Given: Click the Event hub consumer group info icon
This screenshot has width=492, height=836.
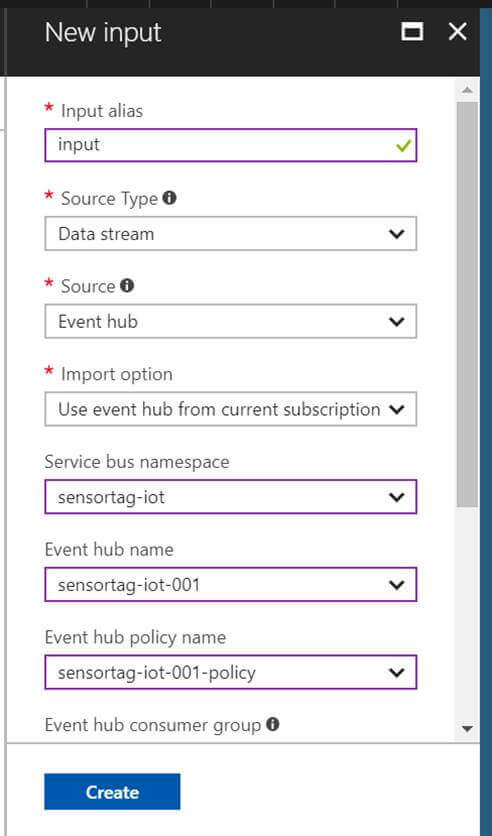Looking at the screenshot, I should 272,724.
